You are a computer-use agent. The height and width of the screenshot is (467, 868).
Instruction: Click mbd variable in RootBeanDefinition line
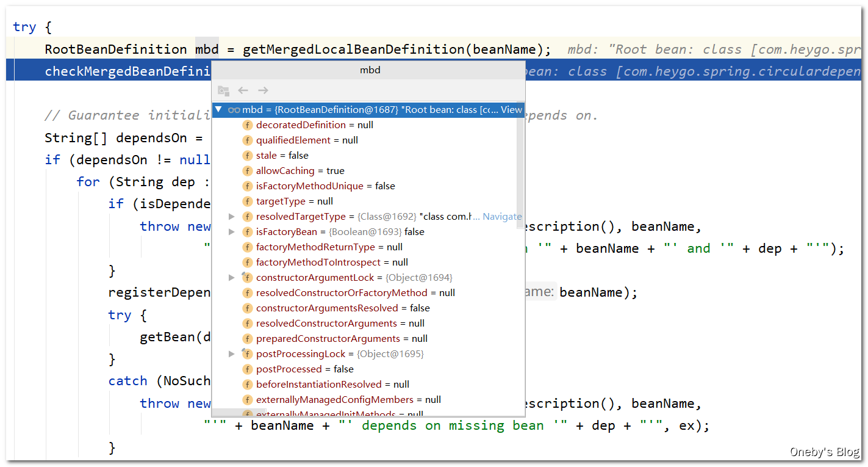click(207, 49)
